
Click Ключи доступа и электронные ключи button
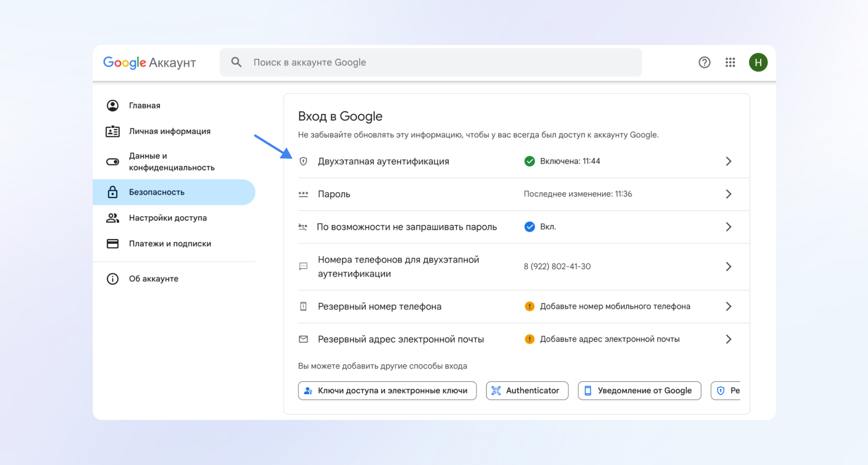[387, 390]
